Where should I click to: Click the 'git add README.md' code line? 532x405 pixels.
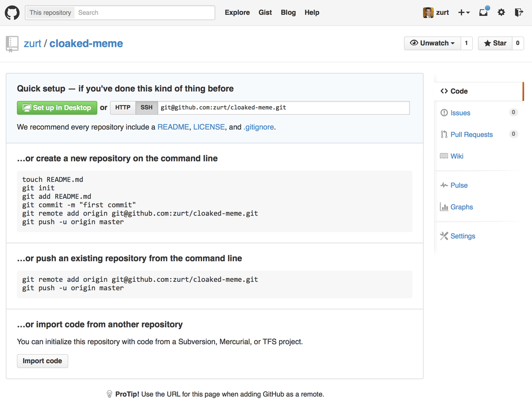(57, 196)
